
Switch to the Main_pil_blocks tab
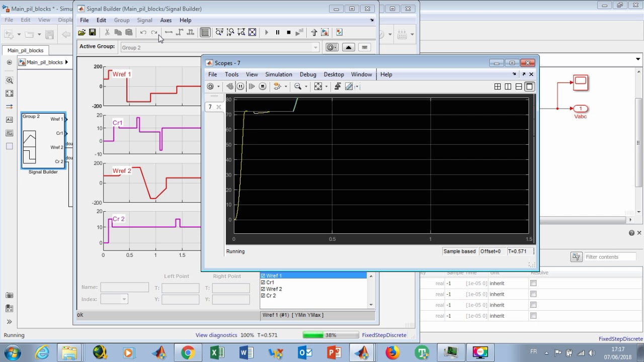tap(25, 50)
